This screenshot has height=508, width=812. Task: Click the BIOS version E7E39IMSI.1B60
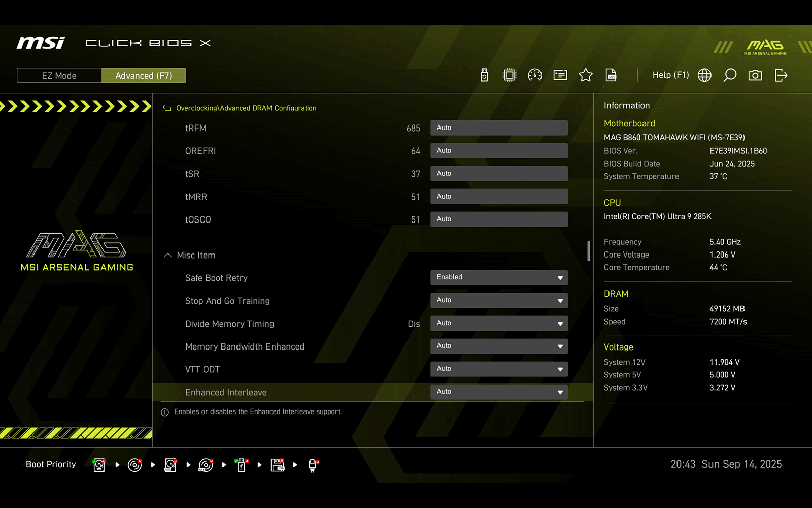738,151
